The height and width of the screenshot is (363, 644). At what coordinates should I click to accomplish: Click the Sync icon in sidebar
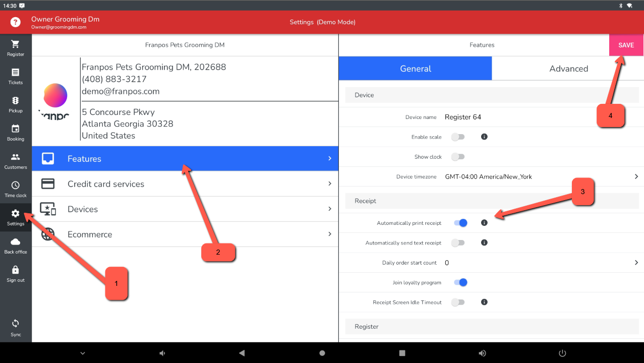pyautogui.click(x=16, y=324)
